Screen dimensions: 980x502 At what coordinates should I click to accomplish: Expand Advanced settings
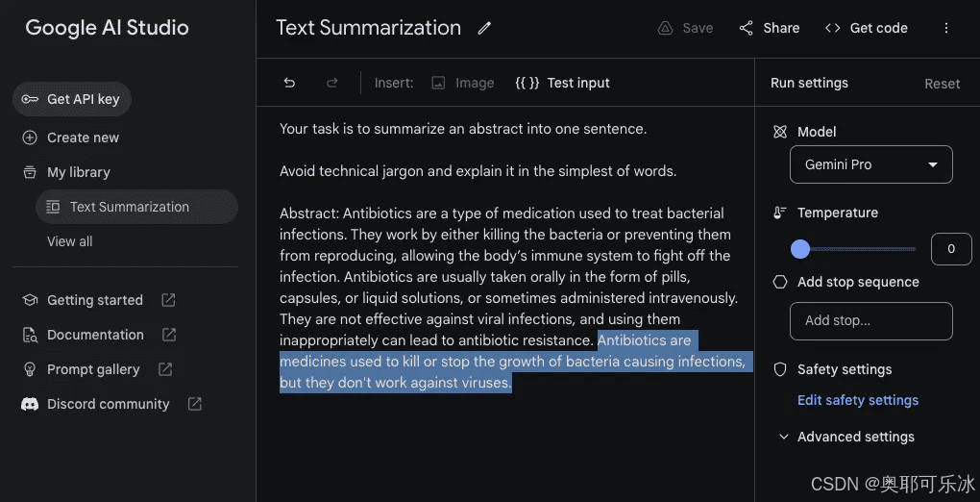point(846,437)
